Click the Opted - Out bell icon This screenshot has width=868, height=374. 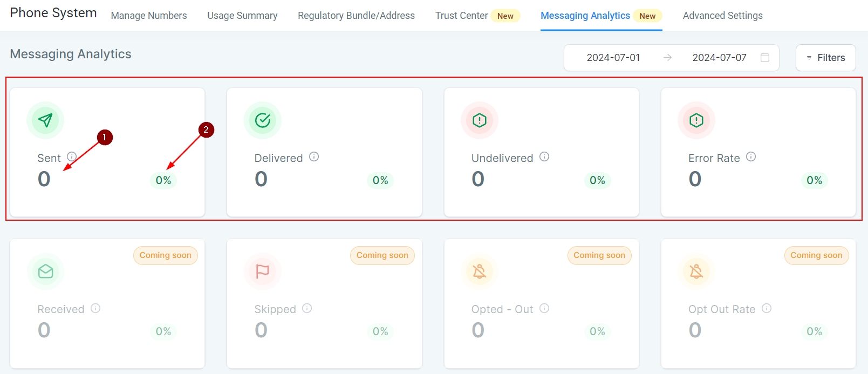click(x=480, y=271)
